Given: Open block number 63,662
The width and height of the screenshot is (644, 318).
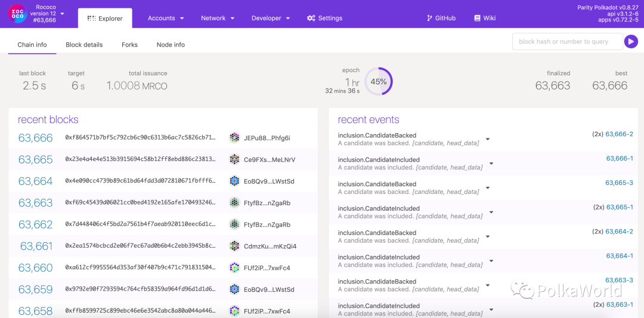Looking at the screenshot, I should pyautogui.click(x=35, y=224).
